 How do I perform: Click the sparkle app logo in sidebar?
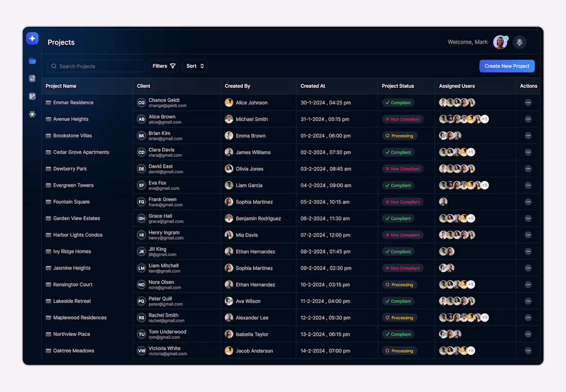coord(32,38)
